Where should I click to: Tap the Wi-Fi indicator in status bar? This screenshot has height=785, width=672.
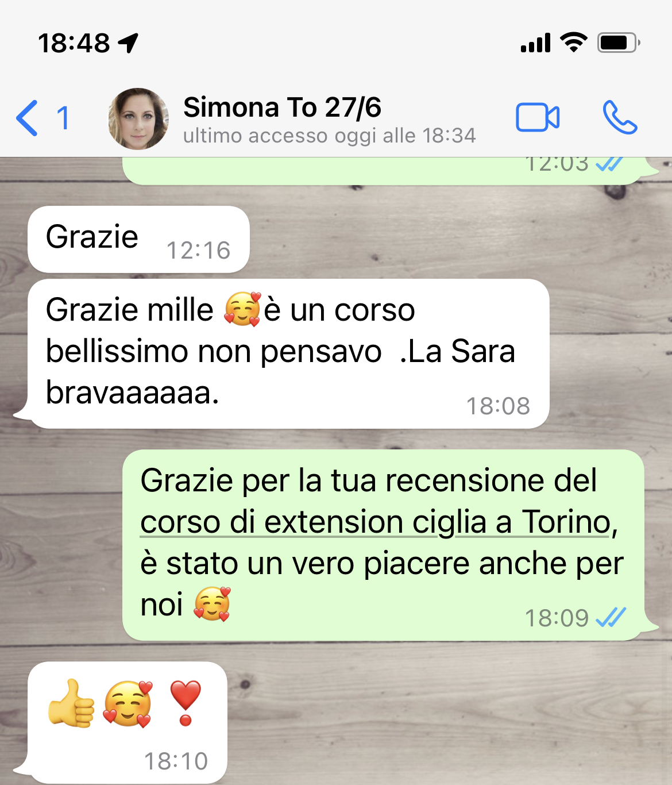coord(573,42)
